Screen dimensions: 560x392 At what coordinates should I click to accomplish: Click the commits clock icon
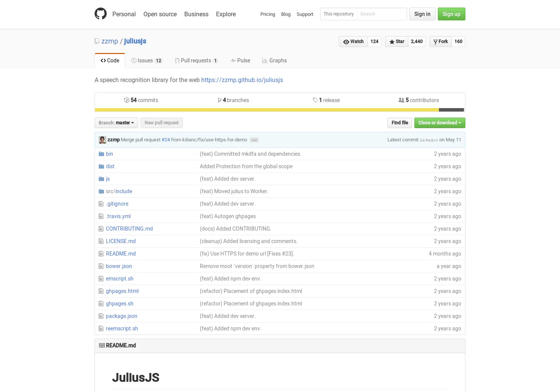click(x=127, y=100)
